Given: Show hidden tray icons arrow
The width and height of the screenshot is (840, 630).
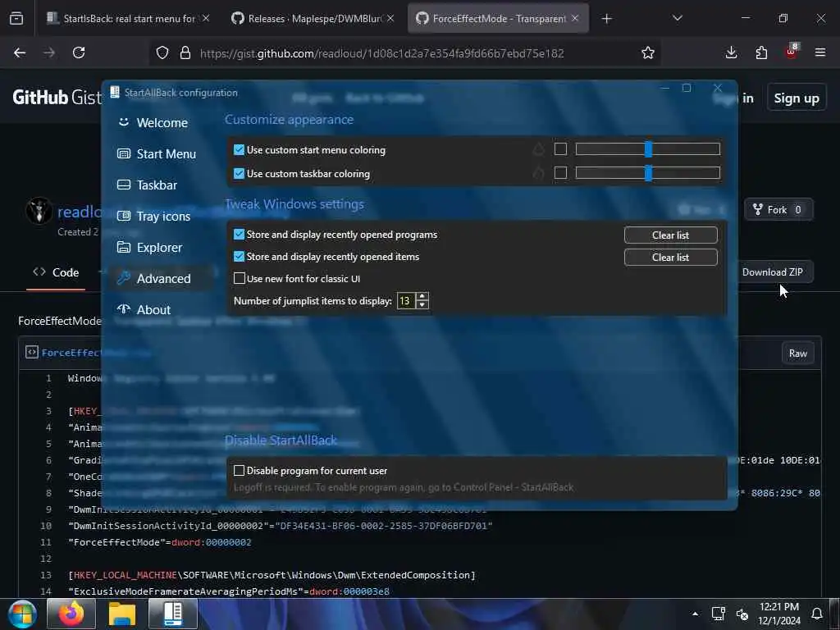Looking at the screenshot, I should (x=695, y=614).
